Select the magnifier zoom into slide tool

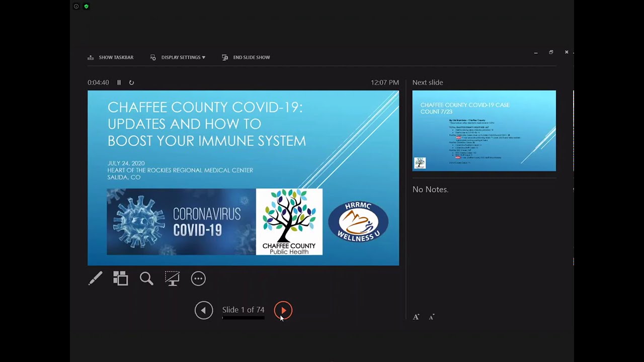click(x=146, y=279)
